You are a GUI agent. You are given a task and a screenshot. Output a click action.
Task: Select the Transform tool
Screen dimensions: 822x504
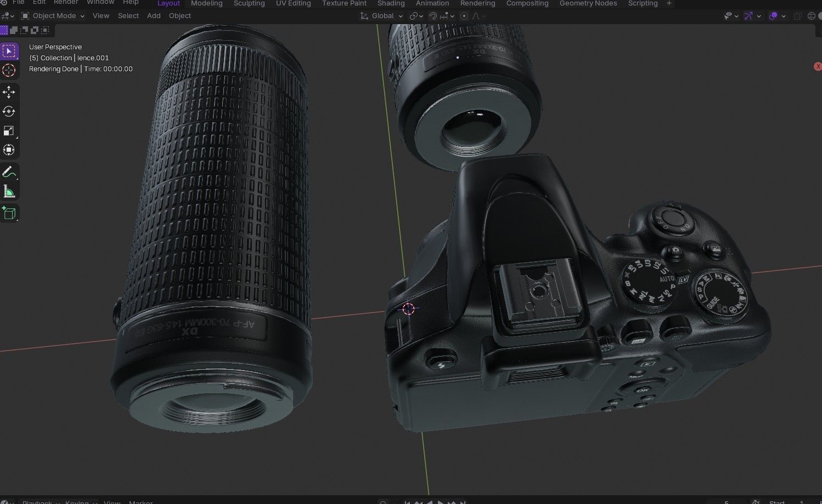pos(9,150)
